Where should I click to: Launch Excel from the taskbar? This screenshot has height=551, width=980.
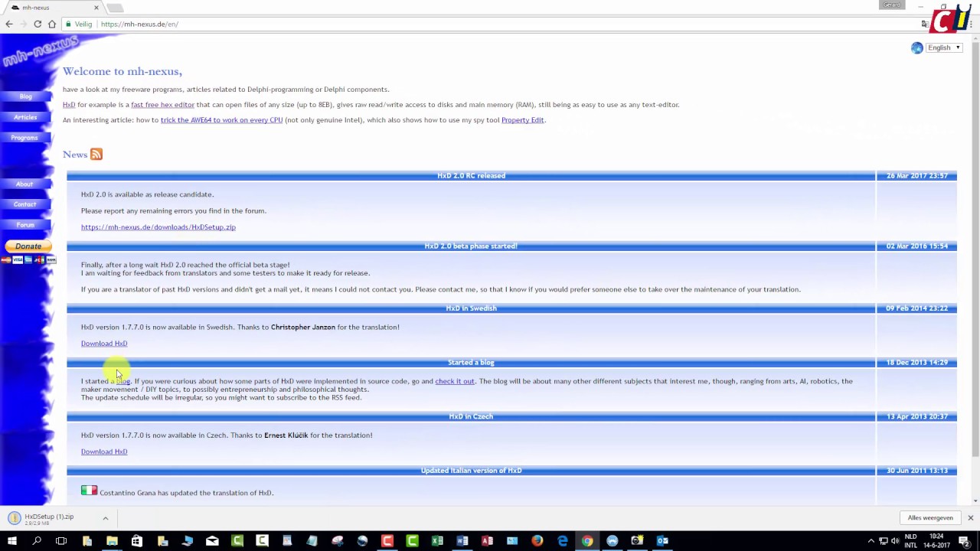[437, 541]
